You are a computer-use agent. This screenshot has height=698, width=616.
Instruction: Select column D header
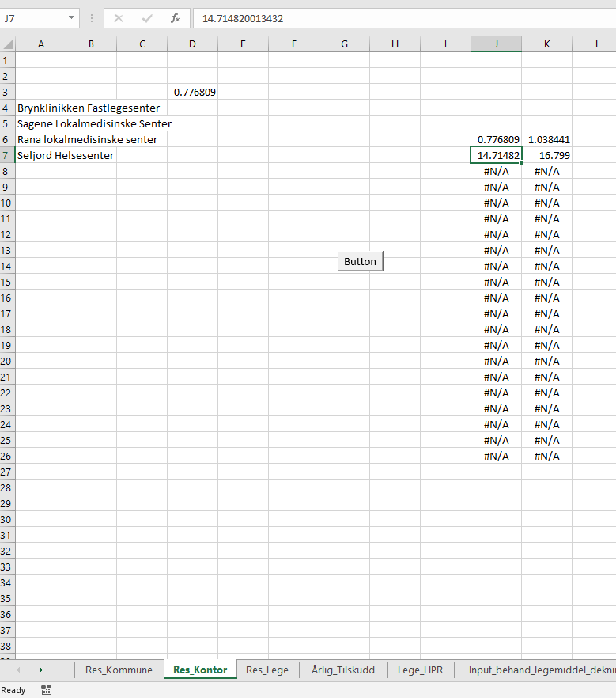(193, 44)
